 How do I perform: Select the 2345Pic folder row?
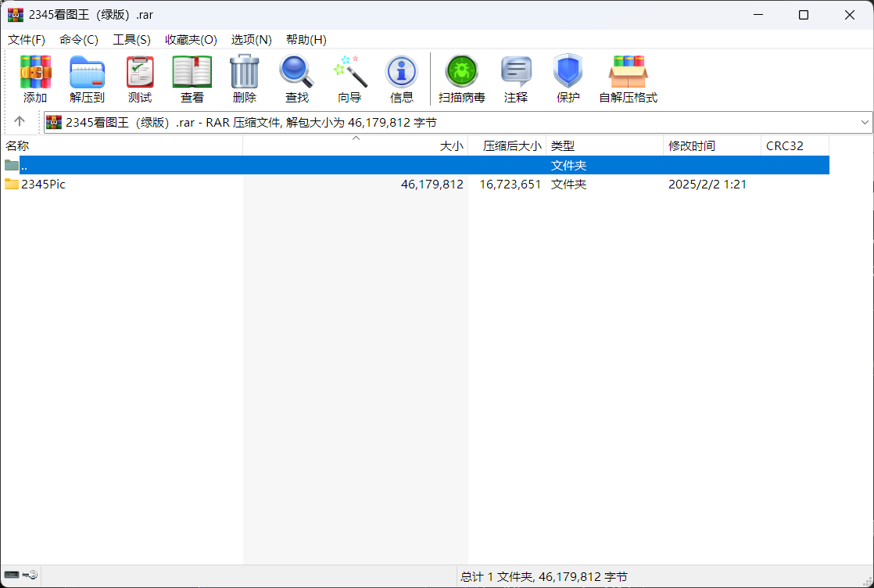point(44,185)
